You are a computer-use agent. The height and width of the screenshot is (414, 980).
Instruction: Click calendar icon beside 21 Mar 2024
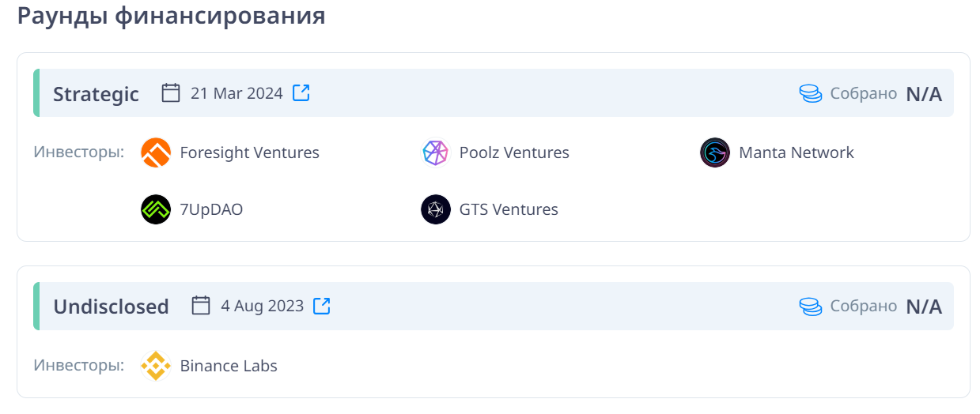(x=171, y=93)
